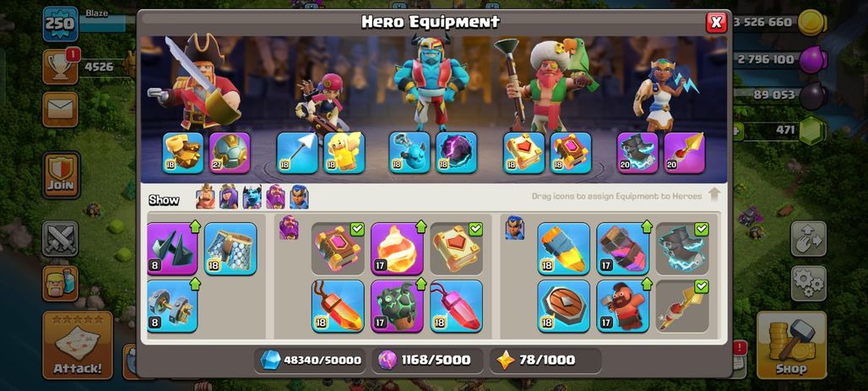868x391 pixels.
Task: Click the Glowy Ore 1168/5000 counter
Action: 427,360
